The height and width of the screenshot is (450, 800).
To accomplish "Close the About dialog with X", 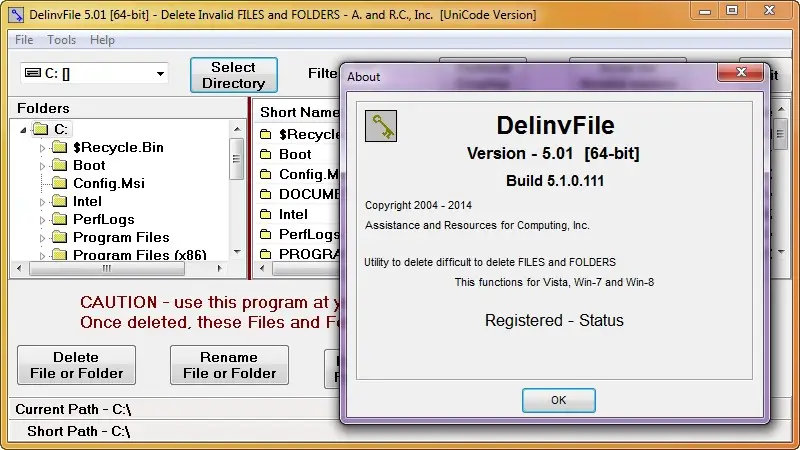I will click(742, 72).
